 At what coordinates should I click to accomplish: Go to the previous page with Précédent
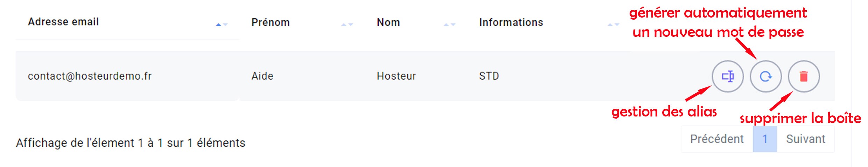tap(717, 139)
